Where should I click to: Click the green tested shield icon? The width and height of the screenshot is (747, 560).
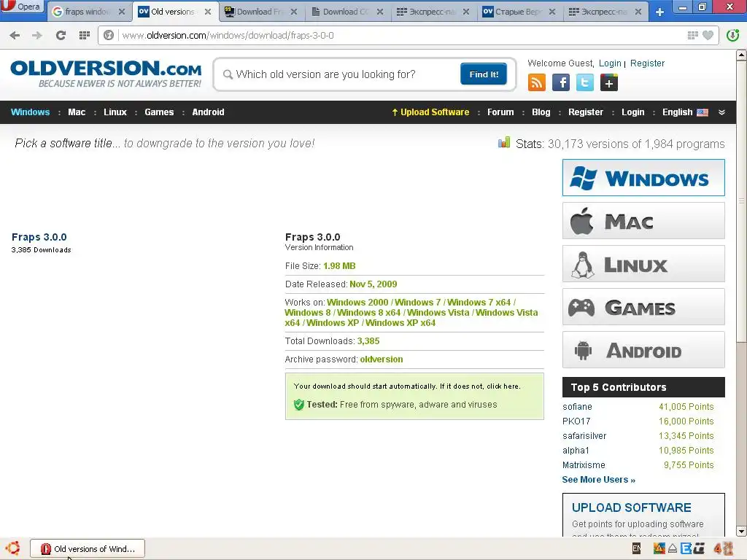298,405
